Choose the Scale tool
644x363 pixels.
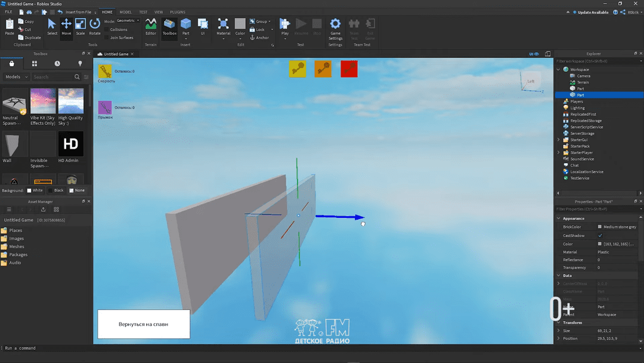[80, 27]
